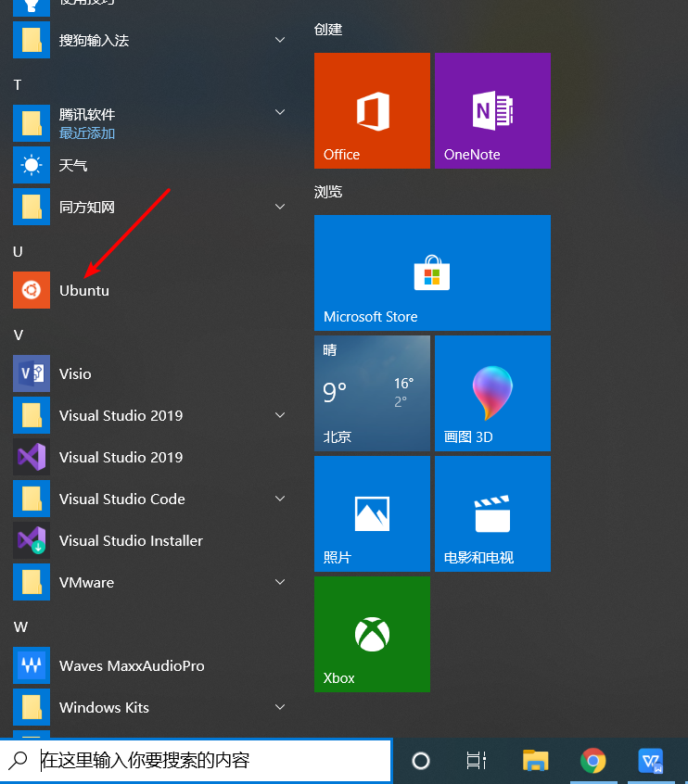The height and width of the screenshot is (784, 688).
Task: Open the Visual Studio Installer icon
Action: 32,540
